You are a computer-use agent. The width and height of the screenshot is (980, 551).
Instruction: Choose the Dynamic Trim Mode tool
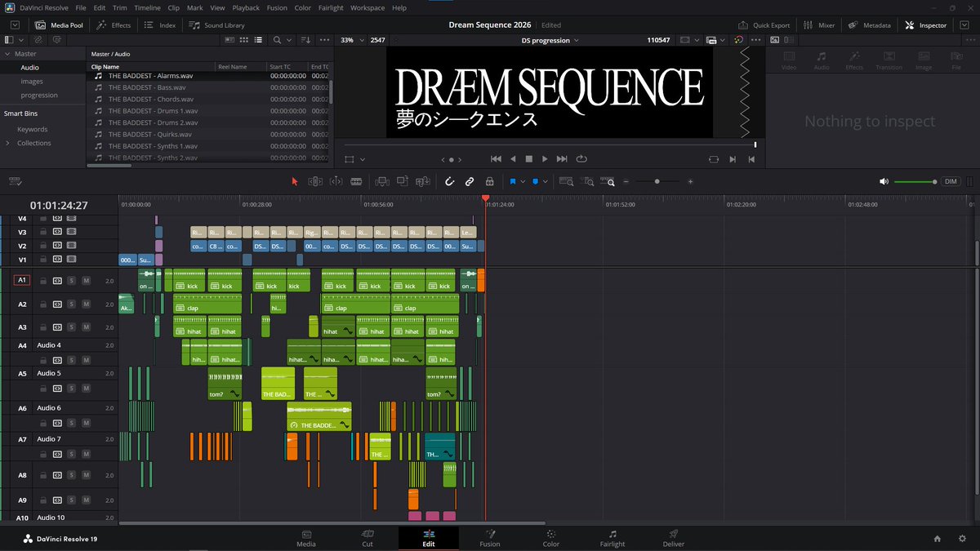[x=336, y=181]
